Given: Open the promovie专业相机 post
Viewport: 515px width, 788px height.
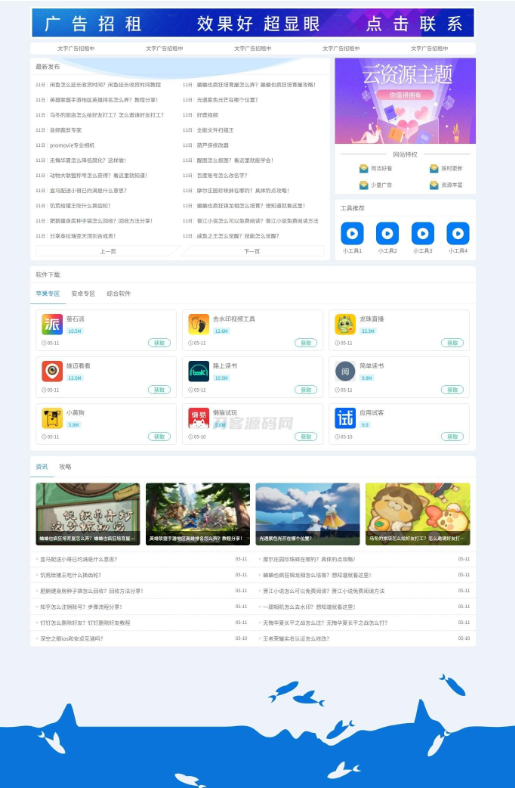Looking at the screenshot, I should tap(72, 145).
